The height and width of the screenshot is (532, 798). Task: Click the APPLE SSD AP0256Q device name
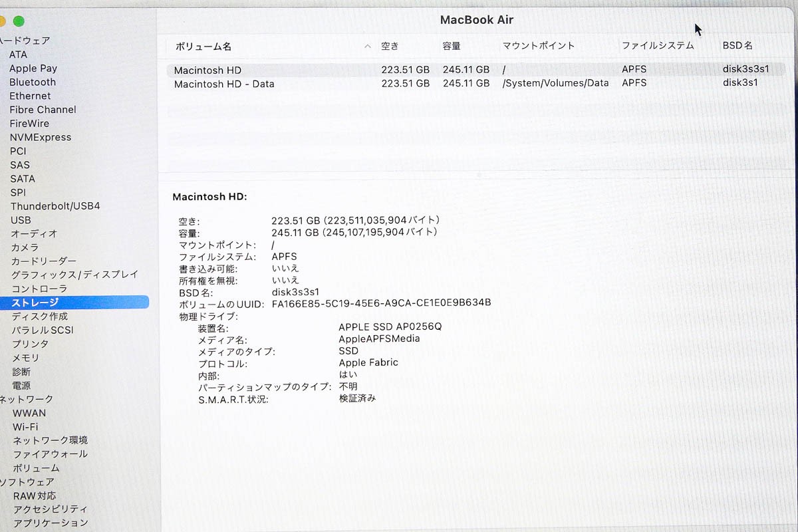pyautogui.click(x=390, y=327)
